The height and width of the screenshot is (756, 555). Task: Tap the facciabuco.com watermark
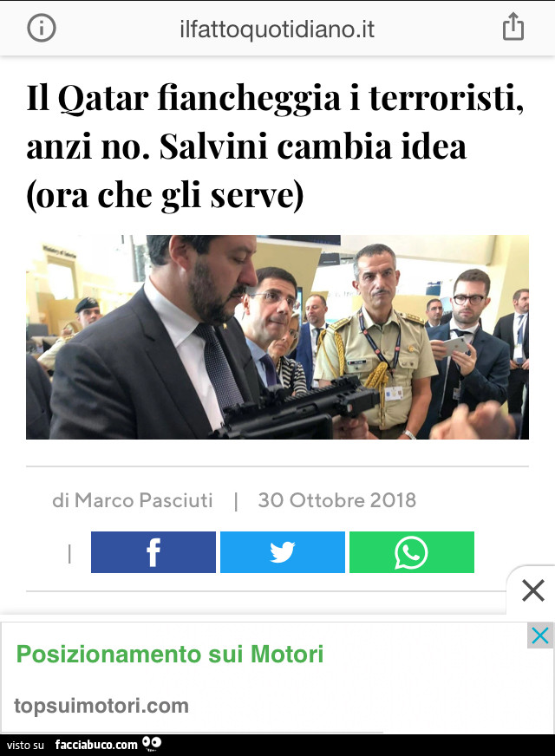(x=96, y=745)
